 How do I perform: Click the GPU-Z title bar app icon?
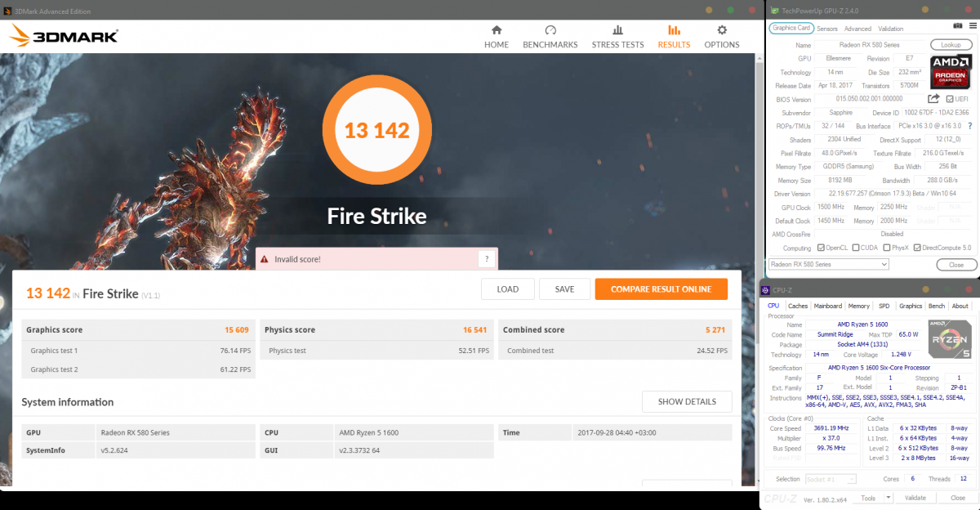pos(775,10)
